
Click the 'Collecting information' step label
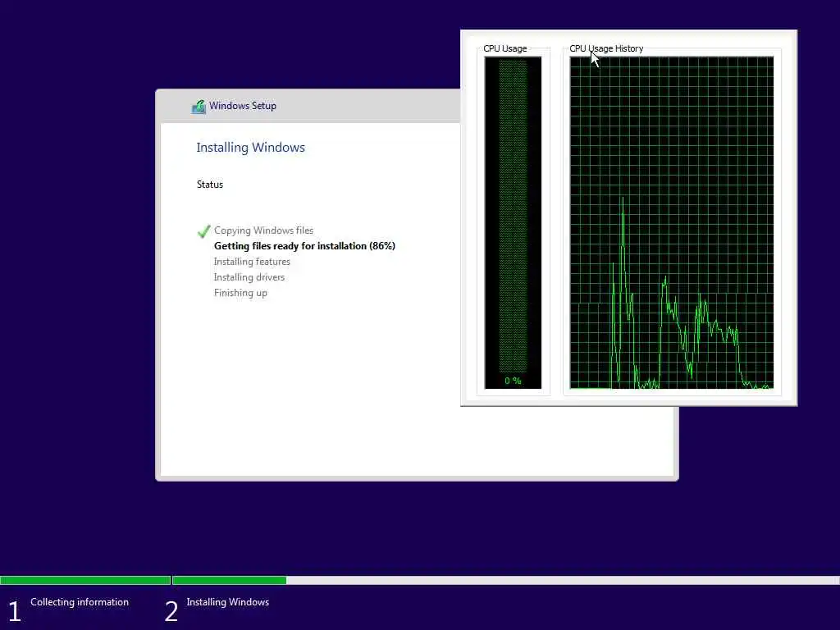(x=80, y=602)
